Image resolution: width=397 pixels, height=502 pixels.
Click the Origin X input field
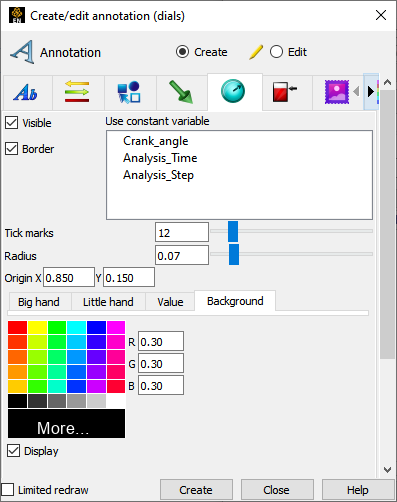point(69,277)
